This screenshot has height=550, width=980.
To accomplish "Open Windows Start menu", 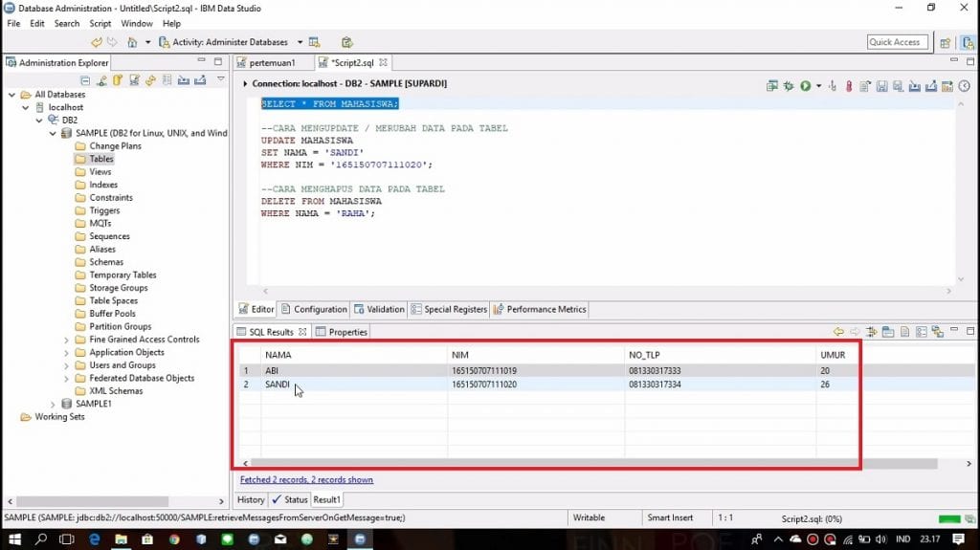I will (13, 539).
